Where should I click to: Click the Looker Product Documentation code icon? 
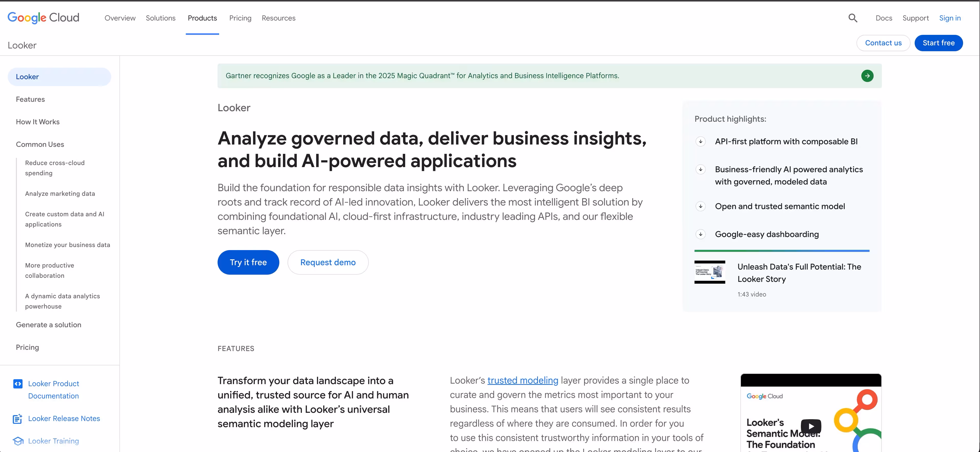tap(17, 384)
